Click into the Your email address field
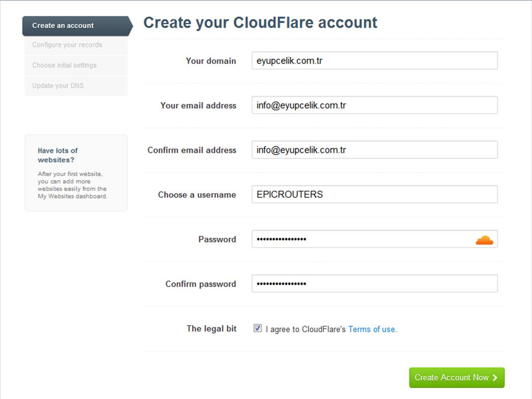Image resolution: width=532 pixels, height=399 pixels. (374, 105)
